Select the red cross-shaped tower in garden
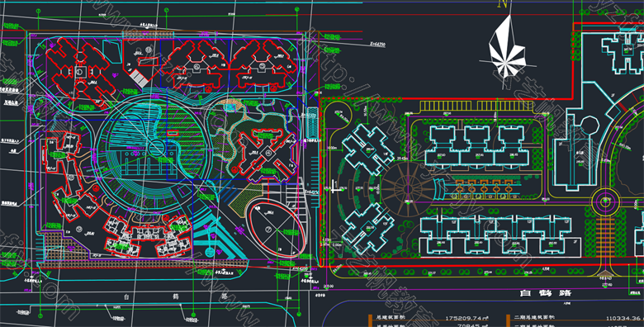The width and height of the screenshot is (644, 327). coord(268,155)
